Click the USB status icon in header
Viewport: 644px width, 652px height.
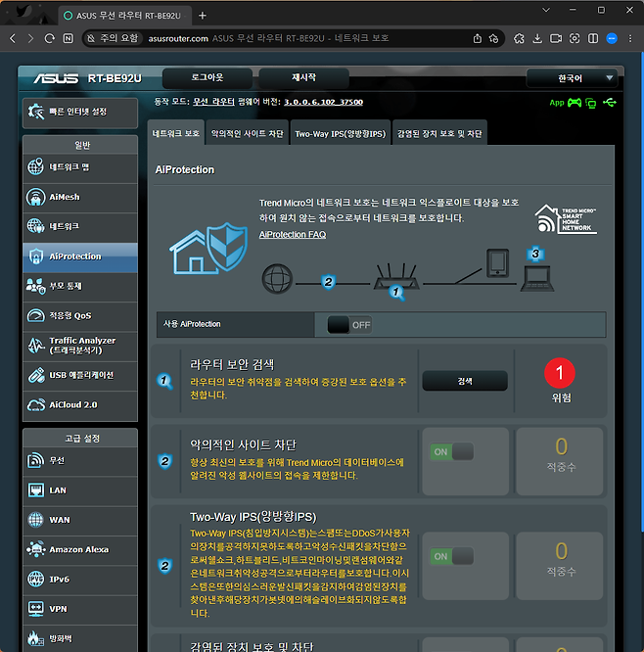point(611,102)
